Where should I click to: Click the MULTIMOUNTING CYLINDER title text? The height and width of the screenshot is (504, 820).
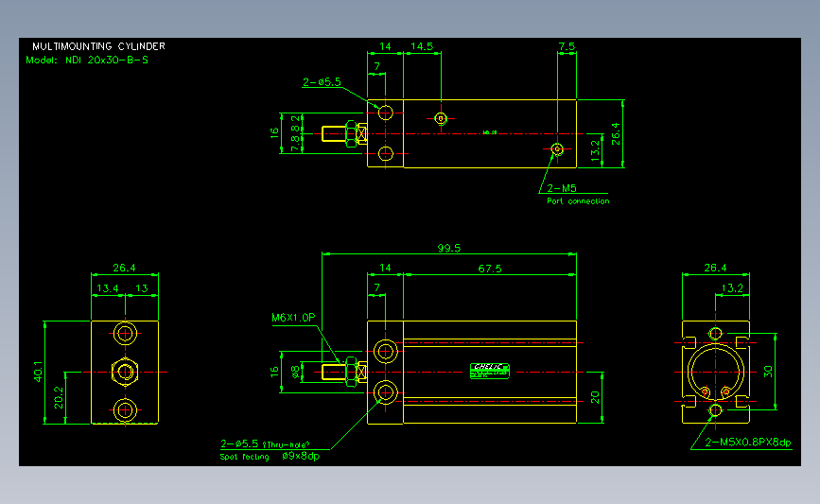point(99,46)
